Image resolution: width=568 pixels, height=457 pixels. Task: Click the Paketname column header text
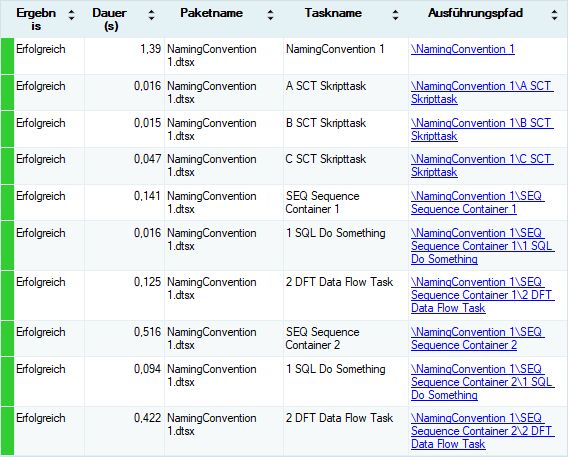pos(212,13)
